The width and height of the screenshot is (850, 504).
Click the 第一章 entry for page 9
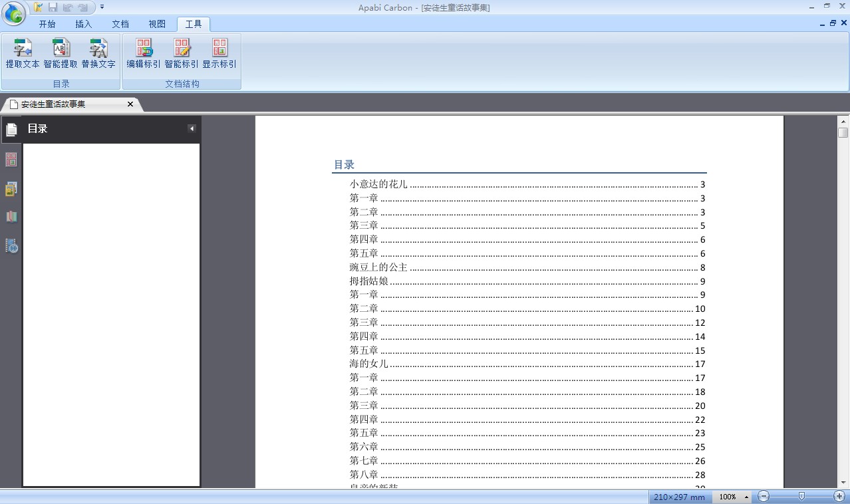click(x=527, y=295)
